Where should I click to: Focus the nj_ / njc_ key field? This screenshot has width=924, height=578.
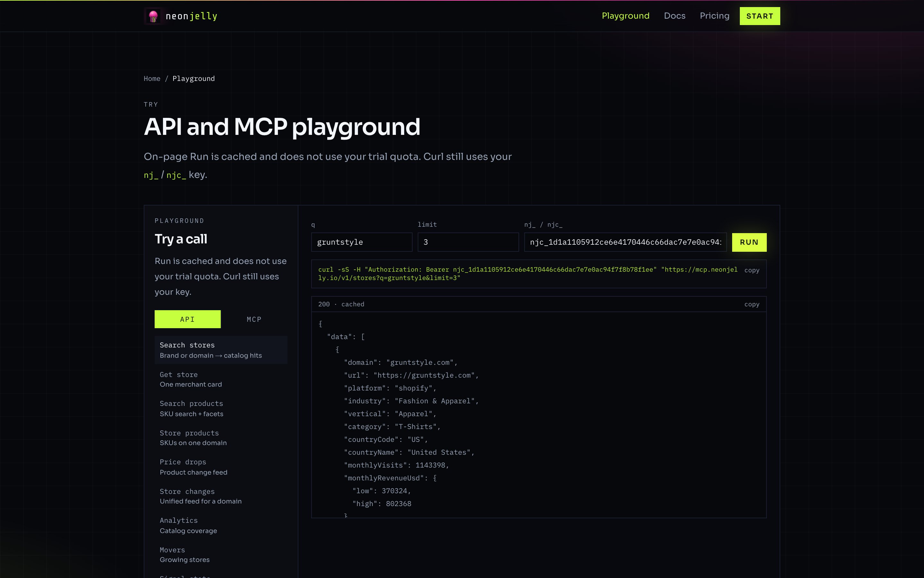[x=625, y=242]
